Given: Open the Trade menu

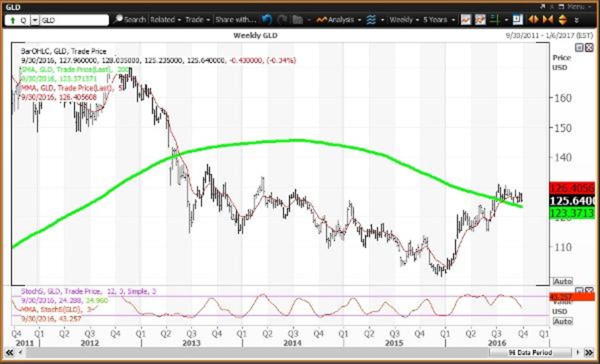Looking at the screenshot, I should 197,20.
